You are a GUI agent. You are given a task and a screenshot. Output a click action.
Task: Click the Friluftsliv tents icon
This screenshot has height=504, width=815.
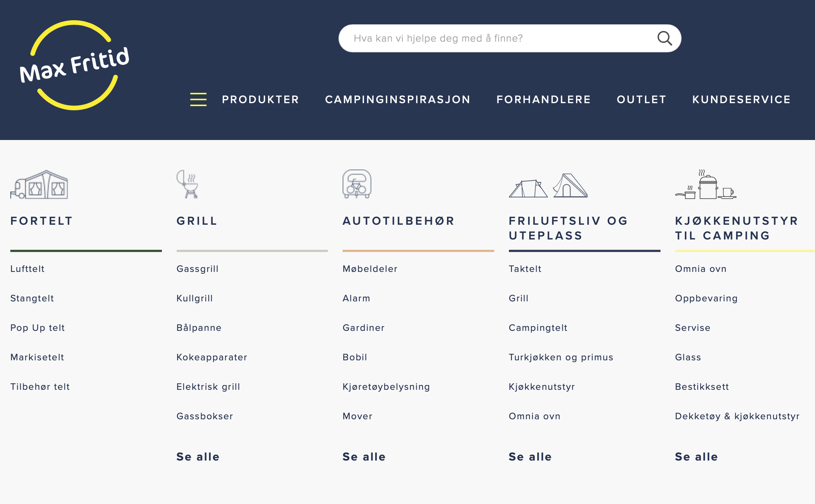548,185
